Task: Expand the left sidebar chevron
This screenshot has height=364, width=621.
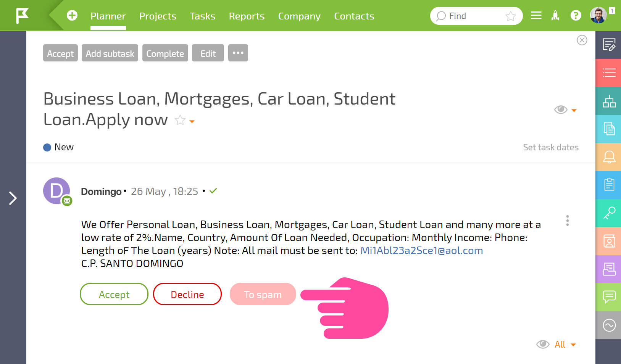Action: coord(13,198)
